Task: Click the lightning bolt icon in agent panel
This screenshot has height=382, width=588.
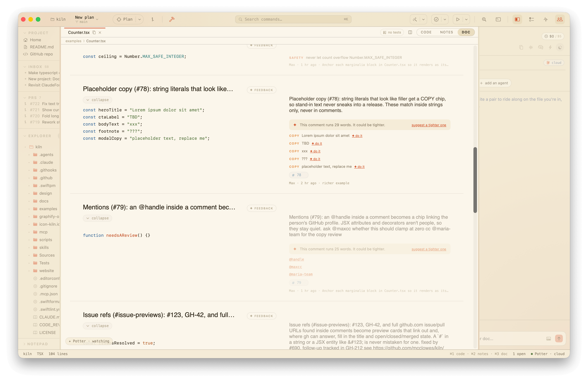Action: click(x=550, y=47)
